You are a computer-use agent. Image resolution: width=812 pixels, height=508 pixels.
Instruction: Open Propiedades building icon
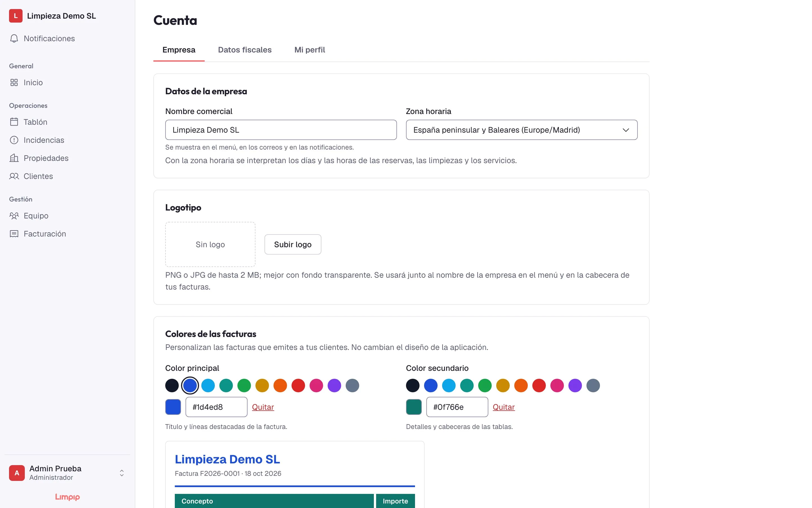click(14, 158)
